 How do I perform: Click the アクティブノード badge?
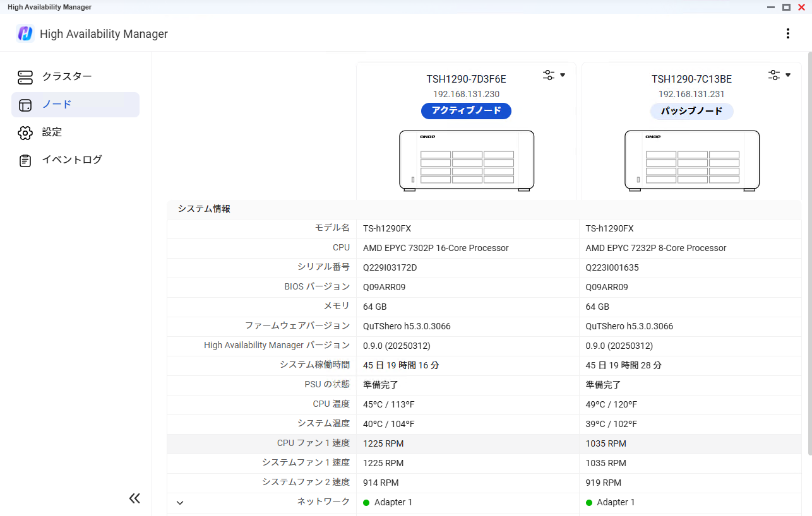tap(466, 111)
